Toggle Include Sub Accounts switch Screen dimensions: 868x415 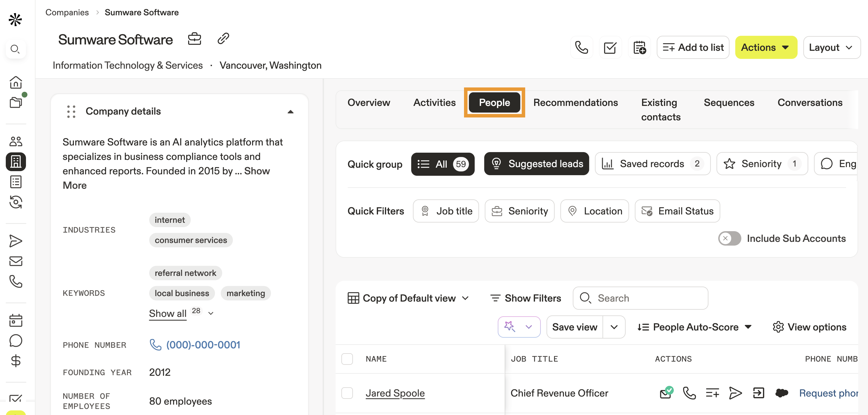click(x=729, y=238)
